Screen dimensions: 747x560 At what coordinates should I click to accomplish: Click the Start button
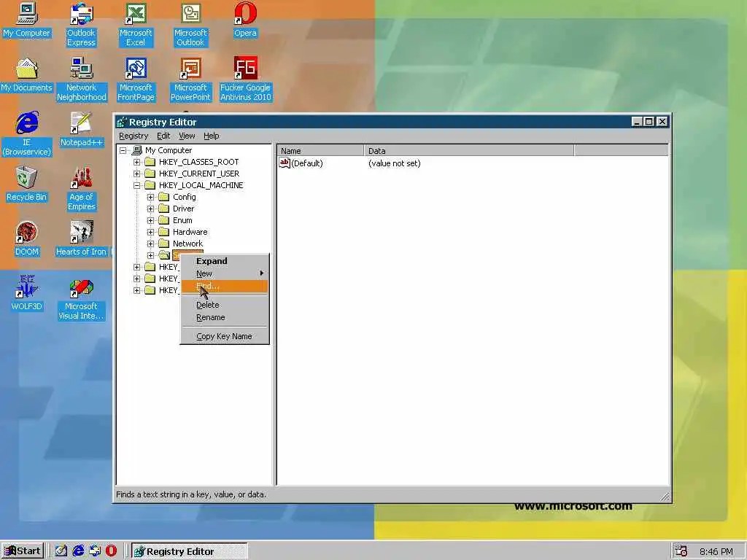[x=23, y=551]
